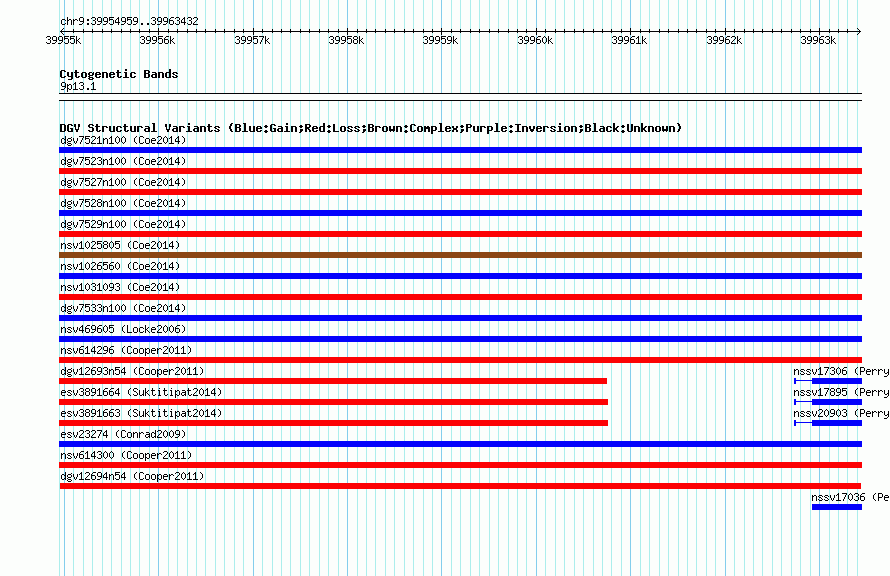890x576 pixels.
Task: Select the esv3891663 (Suktitipat2014) red bar
Action: pos(334,423)
